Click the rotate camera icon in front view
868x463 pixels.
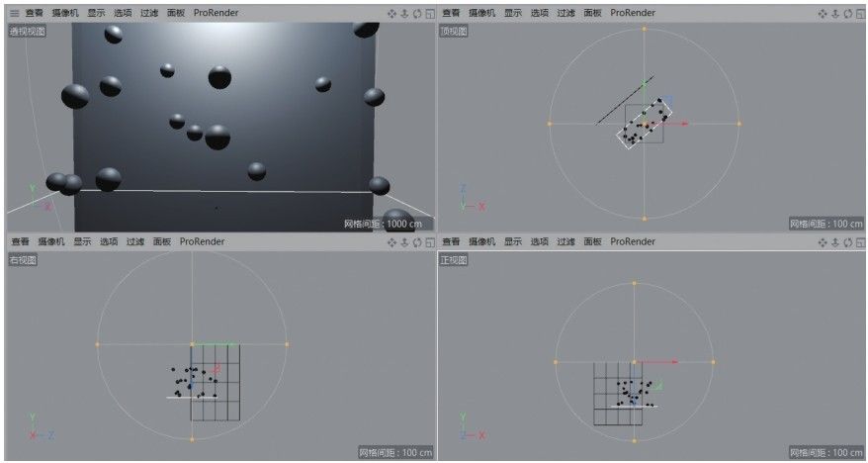pyautogui.click(x=848, y=242)
